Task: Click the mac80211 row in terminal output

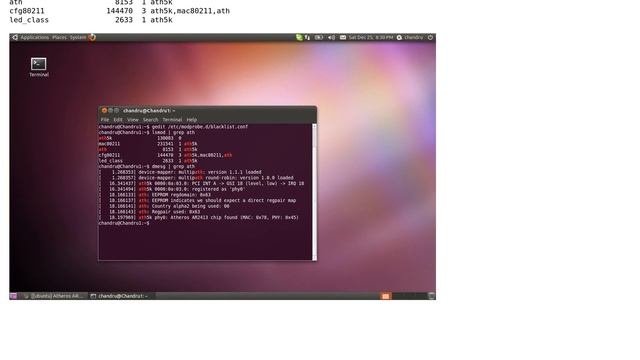Action: click(148, 144)
